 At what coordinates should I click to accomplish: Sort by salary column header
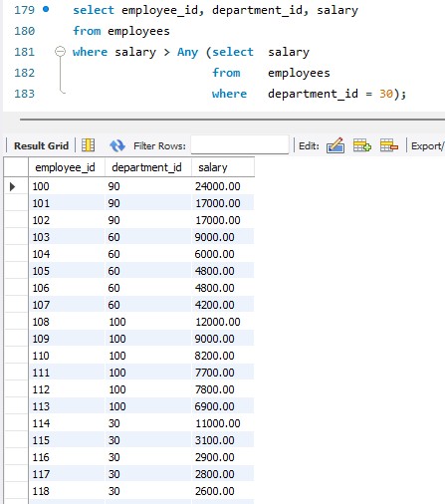click(223, 167)
